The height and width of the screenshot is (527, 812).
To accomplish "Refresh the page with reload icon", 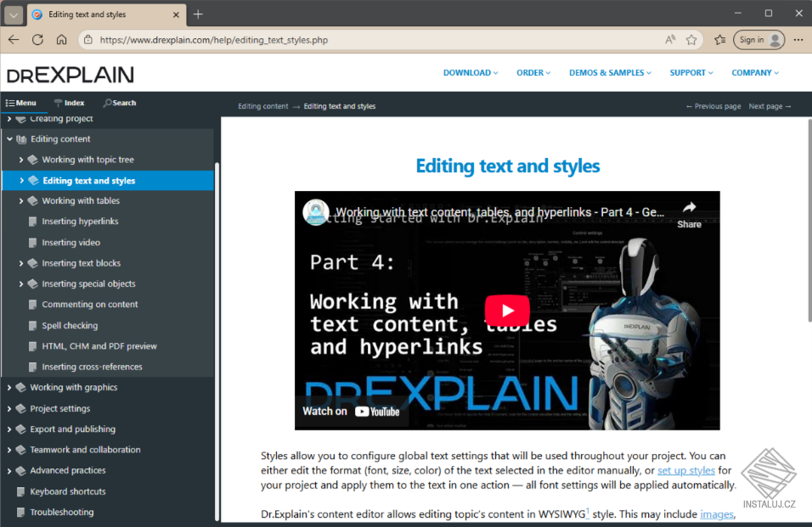I will coord(37,40).
